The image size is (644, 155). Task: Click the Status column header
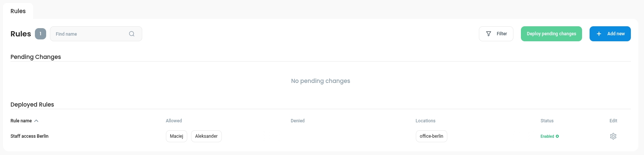click(547, 121)
